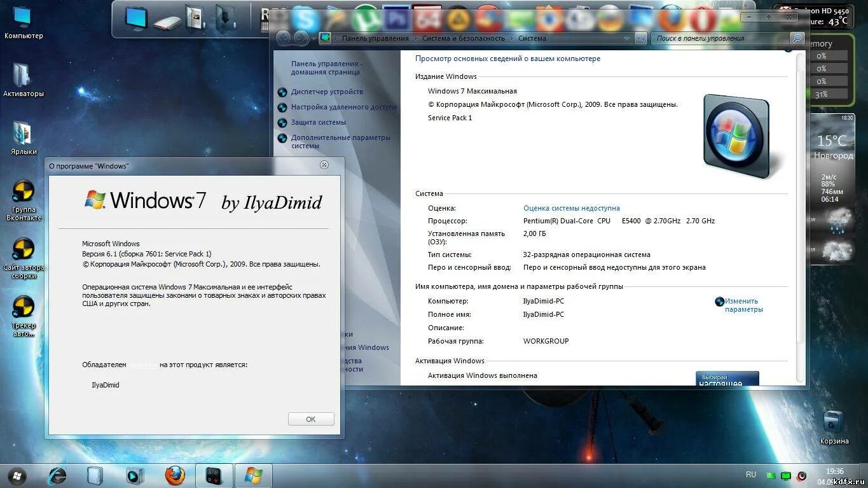The width and height of the screenshot is (868, 488).
Task: Open Группа Вконтакте desktop shortcut
Action: [24, 200]
